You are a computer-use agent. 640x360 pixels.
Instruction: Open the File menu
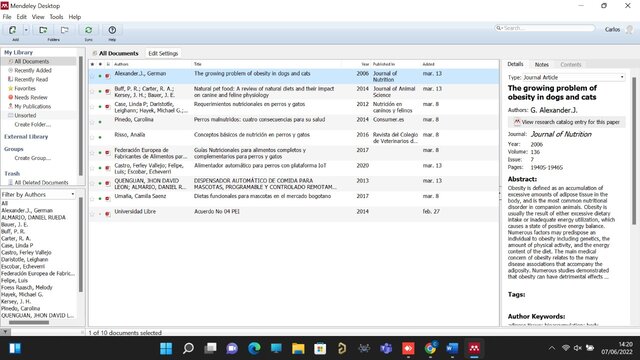[x=7, y=17]
